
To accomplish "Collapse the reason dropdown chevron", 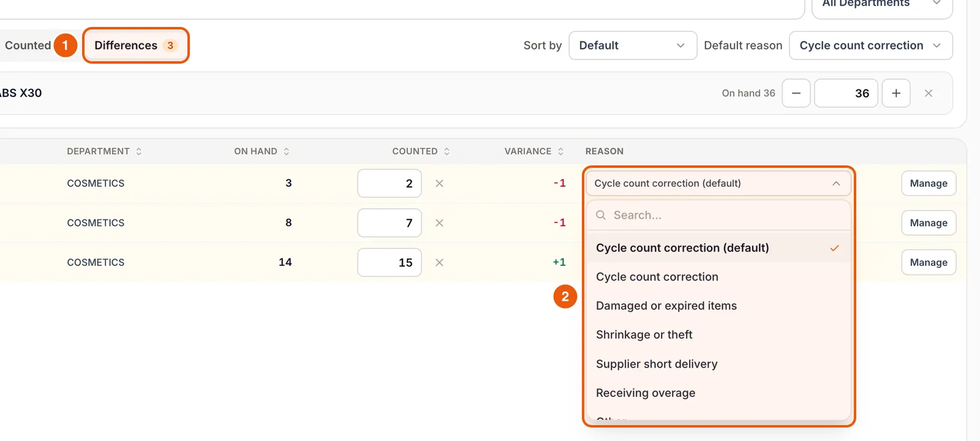I will tap(836, 183).
